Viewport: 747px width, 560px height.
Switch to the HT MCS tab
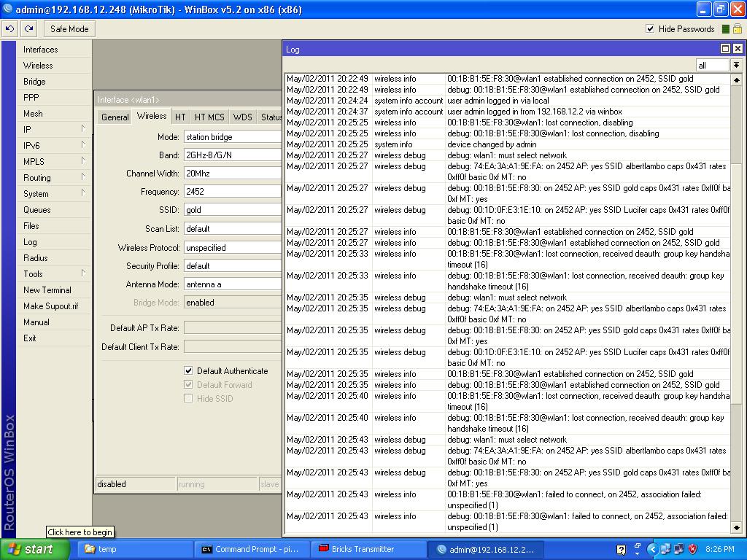pyautogui.click(x=209, y=117)
